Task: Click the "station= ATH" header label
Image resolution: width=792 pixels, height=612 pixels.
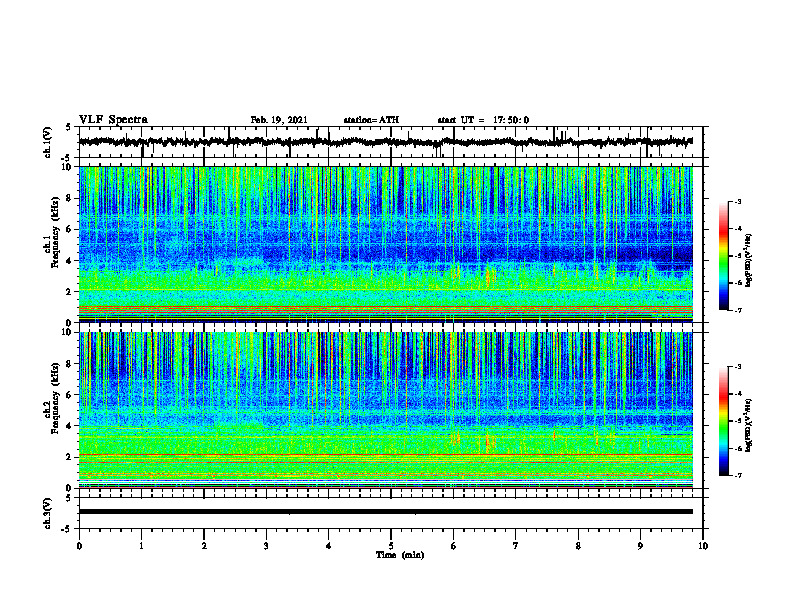Action: coord(371,120)
